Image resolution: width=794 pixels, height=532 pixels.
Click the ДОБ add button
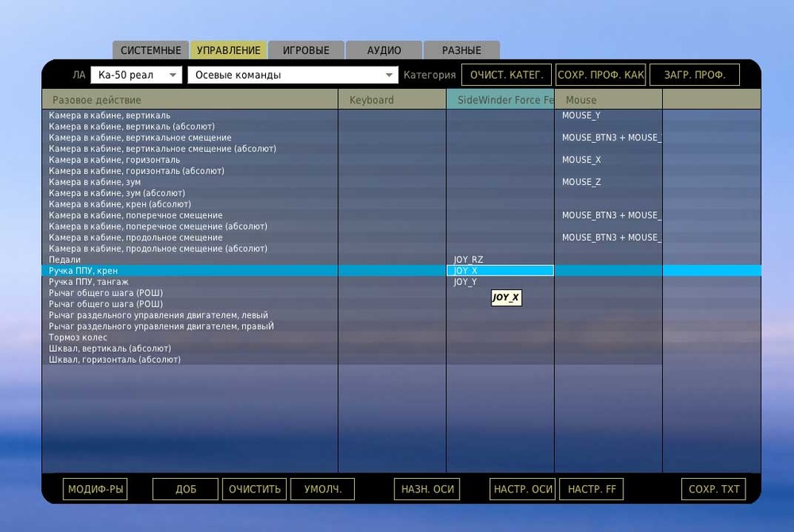[185, 489]
